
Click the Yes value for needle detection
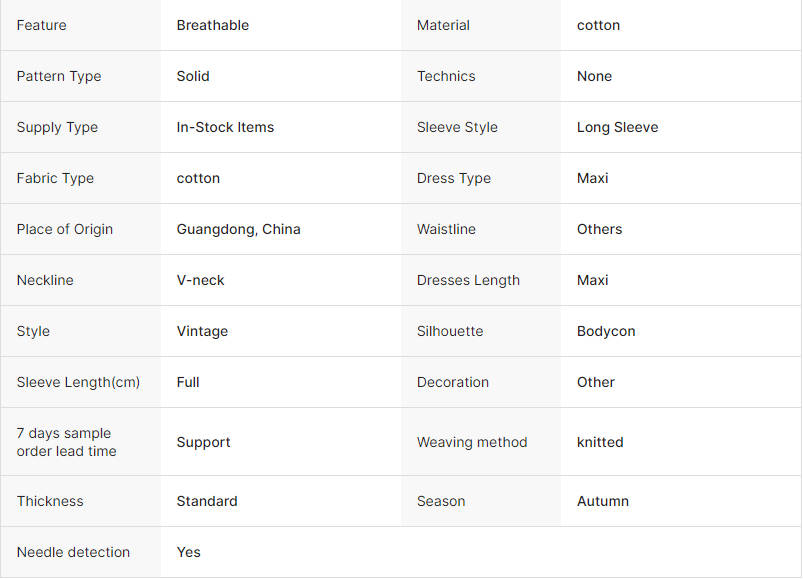click(x=188, y=552)
